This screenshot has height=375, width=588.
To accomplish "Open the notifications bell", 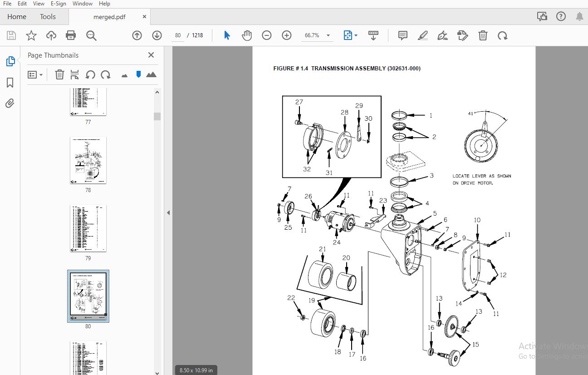I will click(579, 17).
